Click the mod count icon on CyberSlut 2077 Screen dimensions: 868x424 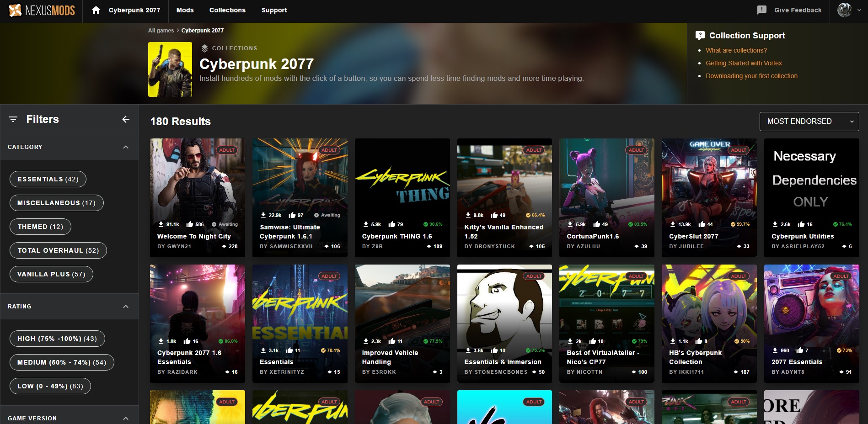pos(739,246)
